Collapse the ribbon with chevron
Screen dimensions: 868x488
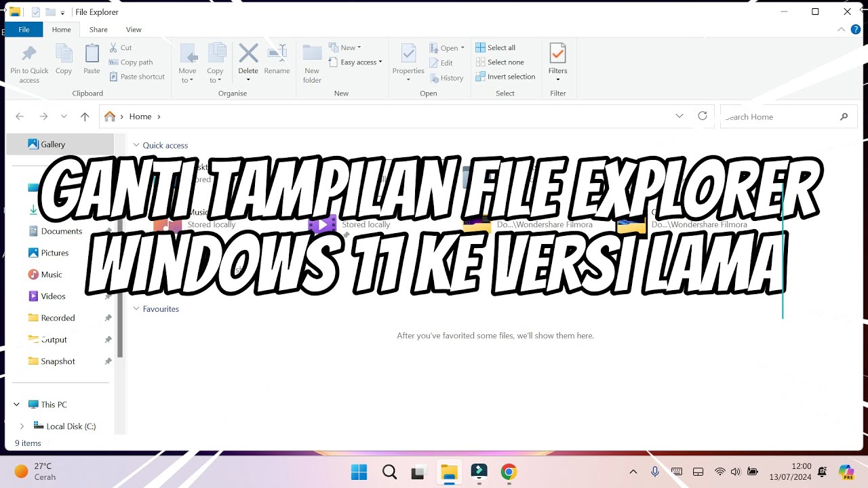point(841,30)
